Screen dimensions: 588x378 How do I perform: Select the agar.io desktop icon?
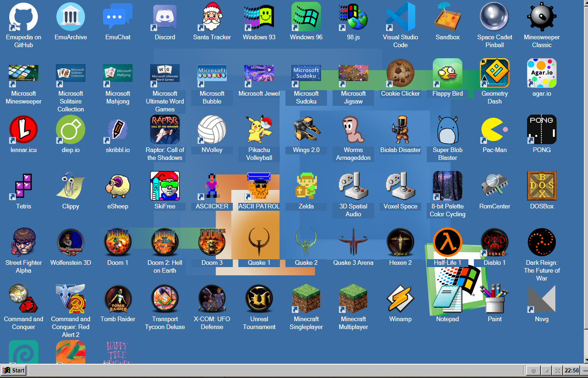tap(542, 73)
